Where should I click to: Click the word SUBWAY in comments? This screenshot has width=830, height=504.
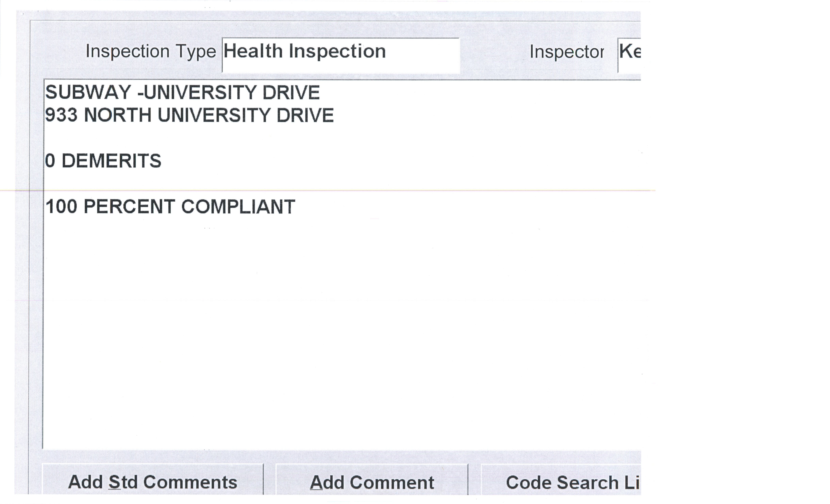(x=88, y=92)
